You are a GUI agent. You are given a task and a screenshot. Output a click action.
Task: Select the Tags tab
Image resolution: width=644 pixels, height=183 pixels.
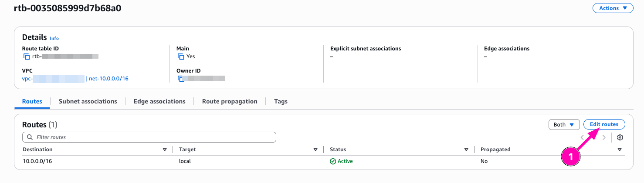coord(281,101)
